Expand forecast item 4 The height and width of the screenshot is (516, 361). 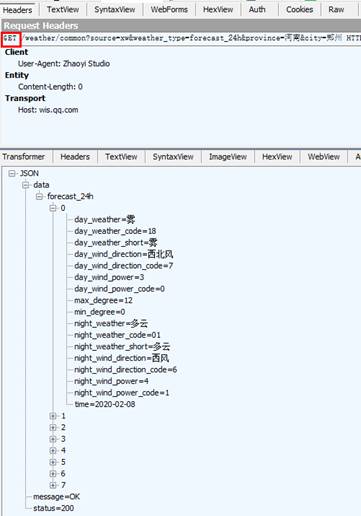pos(53,451)
